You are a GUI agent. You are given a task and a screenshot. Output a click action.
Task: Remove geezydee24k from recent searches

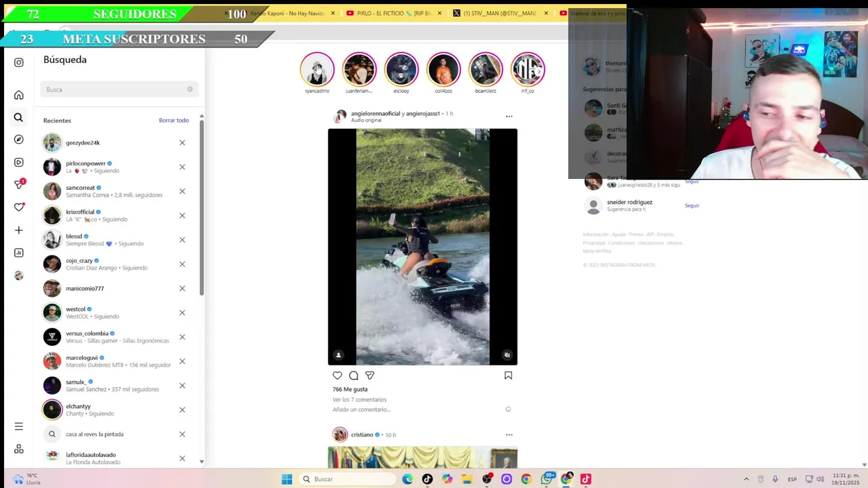(x=182, y=142)
